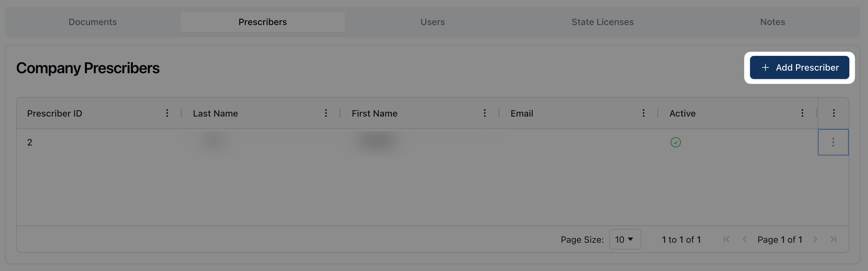Go to the last page
Screen dimensions: 868x271
pyautogui.click(x=833, y=239)
